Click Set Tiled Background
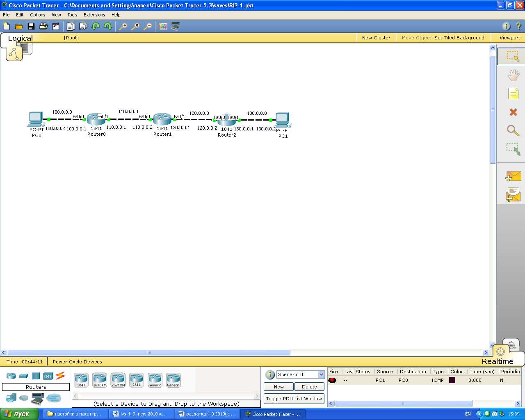Image resolution: width=525 pixels, height=420 pixels. [459, 38]
